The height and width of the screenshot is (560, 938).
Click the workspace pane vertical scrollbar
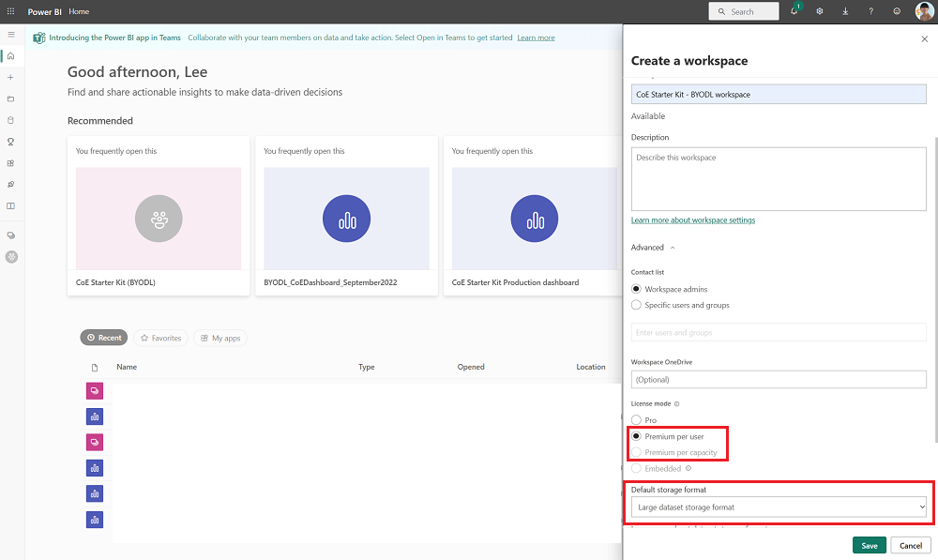pos(935,290)
